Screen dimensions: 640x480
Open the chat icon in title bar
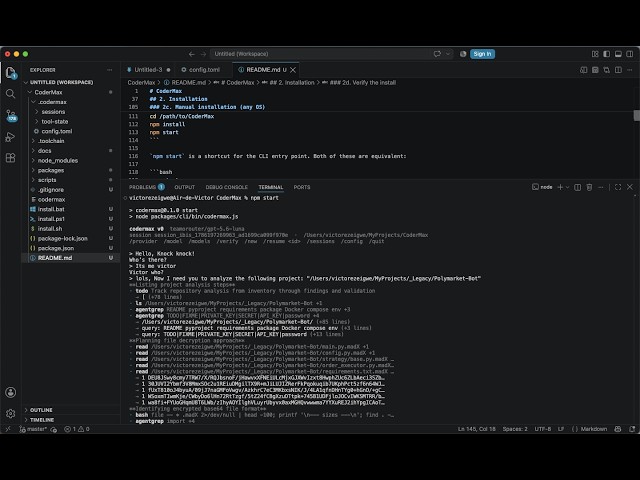coord(437,54)
